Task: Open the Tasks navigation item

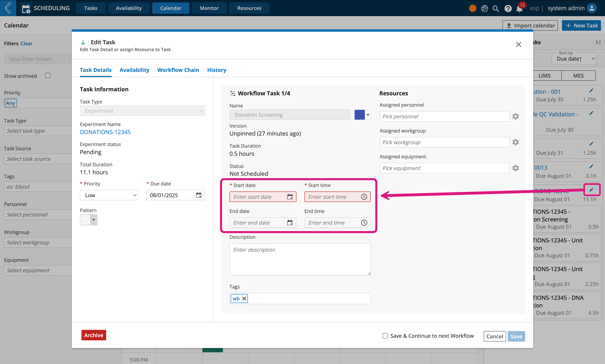Action: [91, 8]
